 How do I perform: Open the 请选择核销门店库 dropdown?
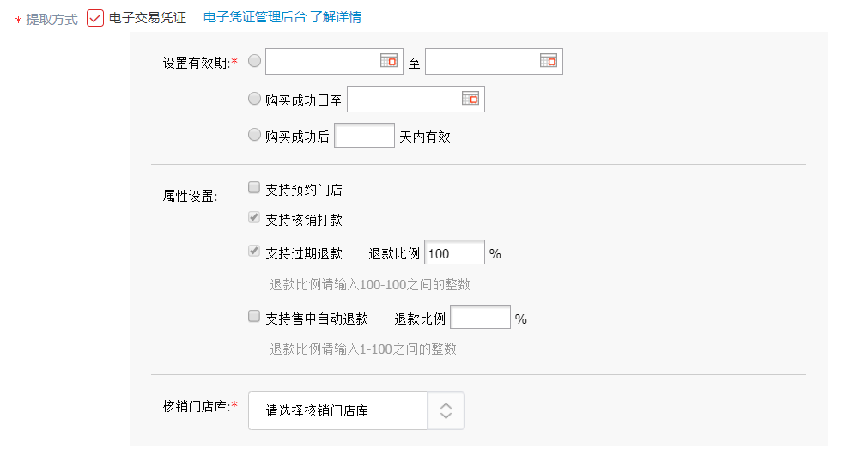(356, 410)
